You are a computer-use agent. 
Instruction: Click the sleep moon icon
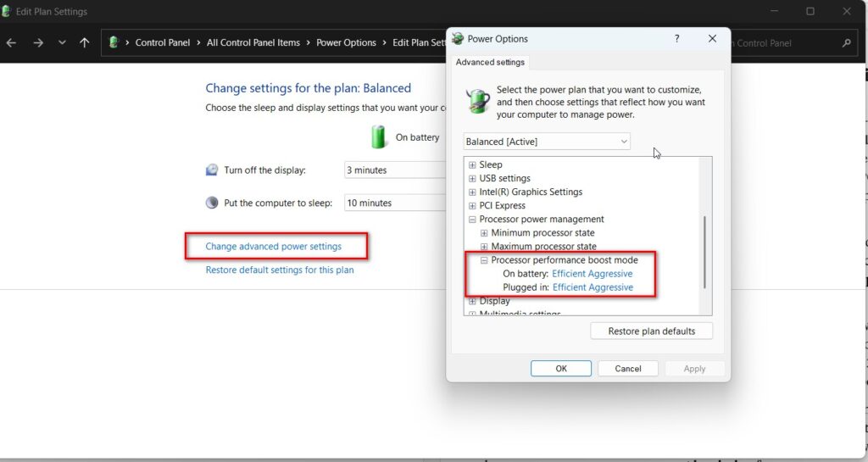(211, 203)
